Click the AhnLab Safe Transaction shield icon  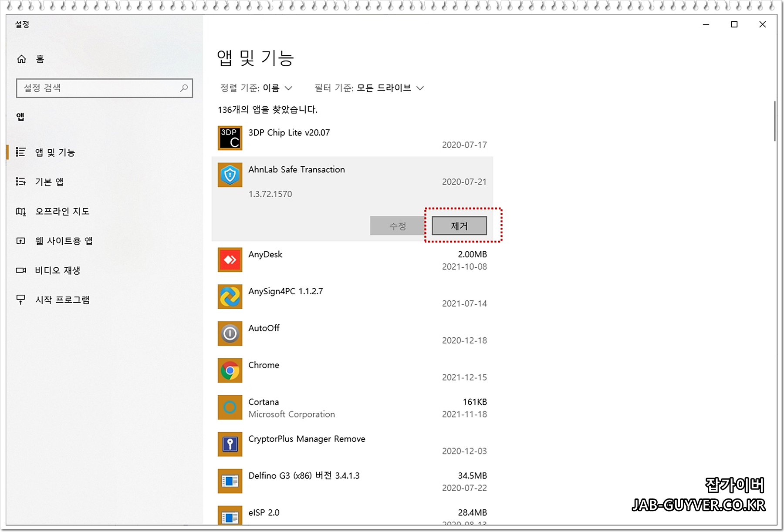[230, 175]
